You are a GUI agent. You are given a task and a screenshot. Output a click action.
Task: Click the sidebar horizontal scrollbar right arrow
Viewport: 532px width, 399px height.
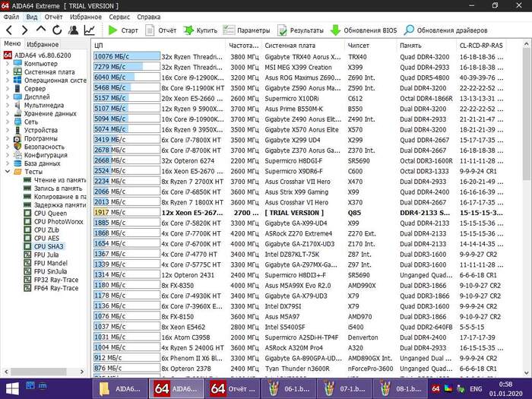click(82, 372)
